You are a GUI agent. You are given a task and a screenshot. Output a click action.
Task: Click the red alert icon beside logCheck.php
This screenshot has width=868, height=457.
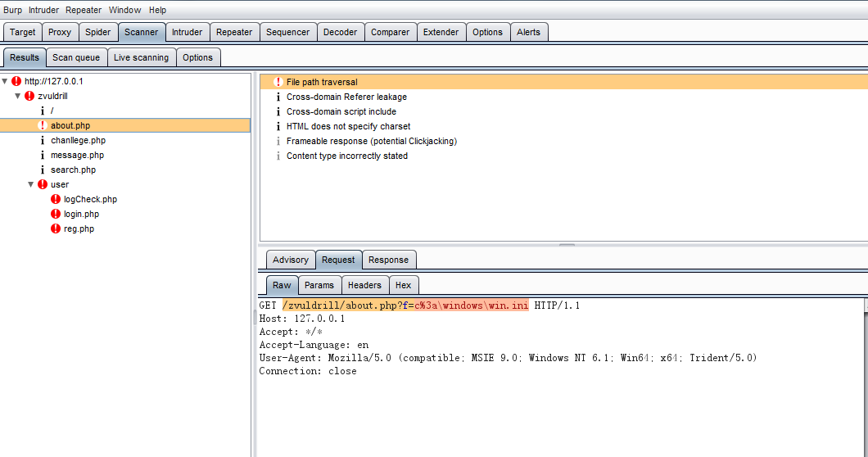point(56,199)
